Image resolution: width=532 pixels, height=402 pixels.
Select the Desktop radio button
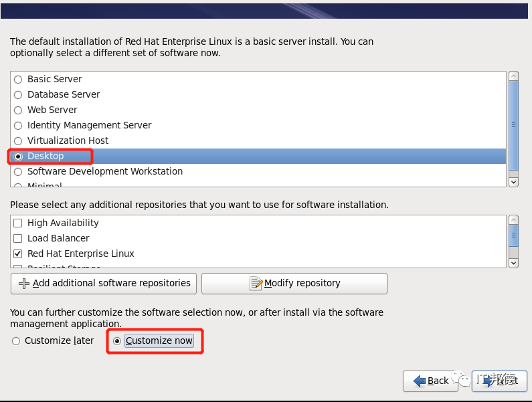(x=18, y=157)
